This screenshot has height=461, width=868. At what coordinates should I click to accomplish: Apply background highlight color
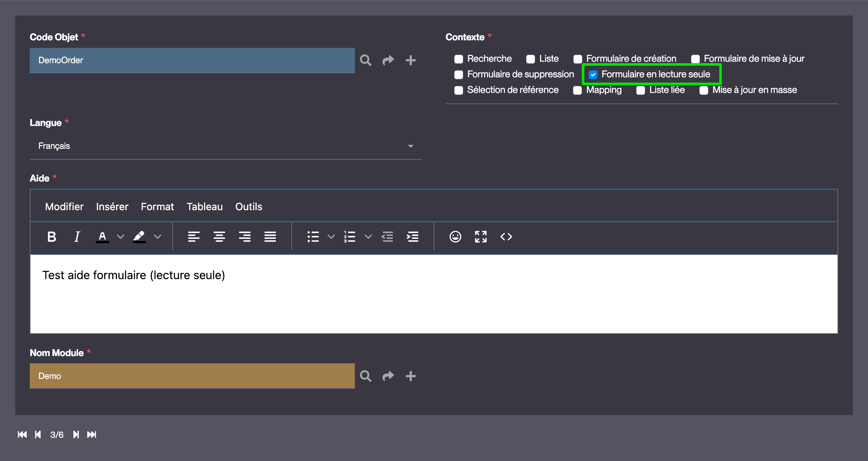tap(139, 237)
